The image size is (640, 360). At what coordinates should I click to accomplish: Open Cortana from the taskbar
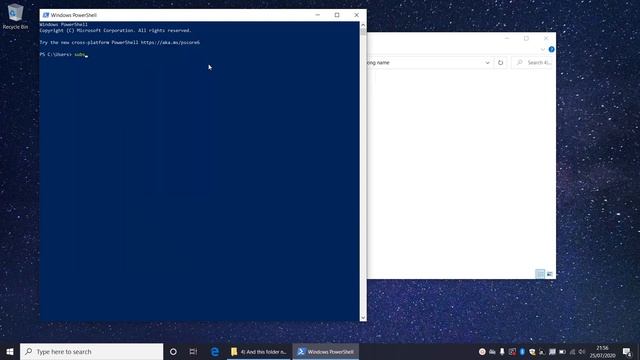coord(173,351)
